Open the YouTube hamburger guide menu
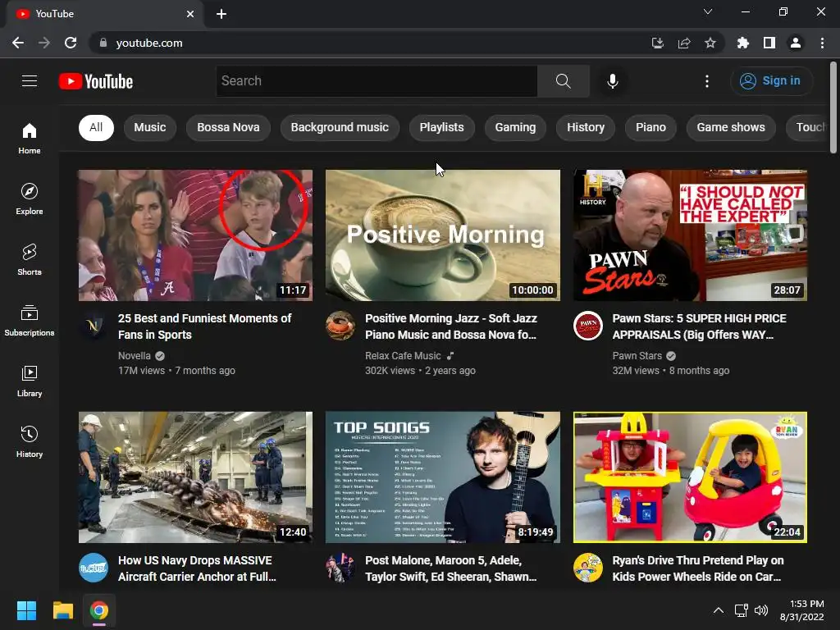Screen dimensions: 840x630 pos(30,81)
